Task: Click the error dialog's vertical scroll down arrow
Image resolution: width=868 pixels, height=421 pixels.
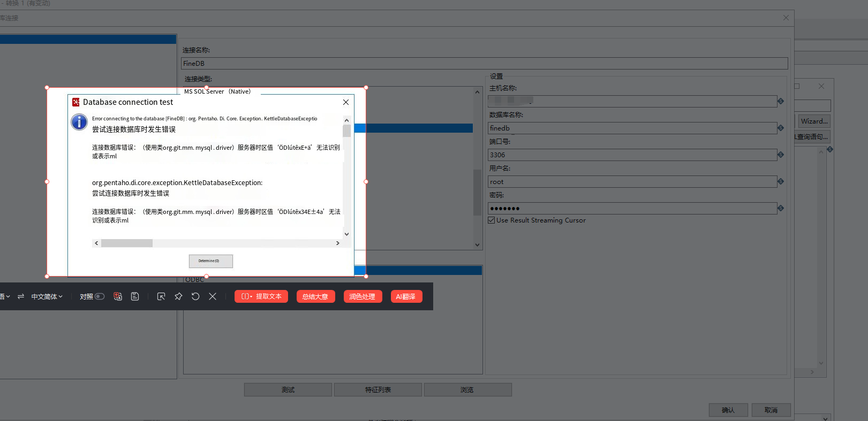Action: (x=346, y=234)
